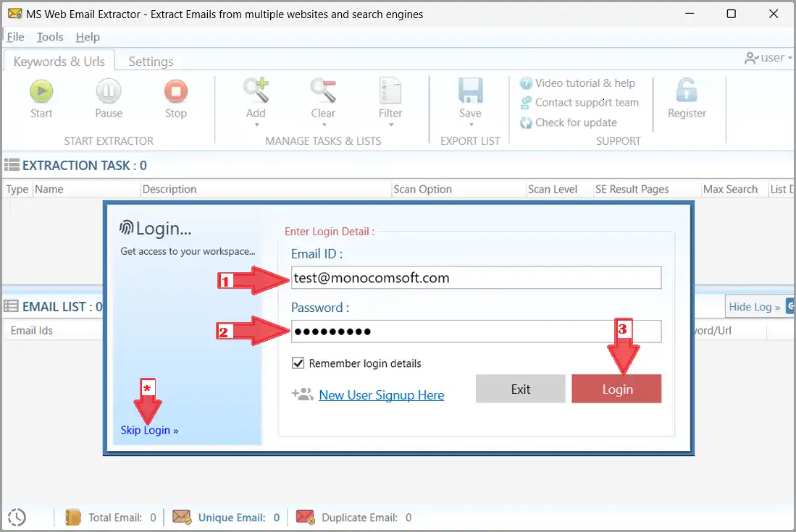Viewport: 796px width, 532px height.
Task: Click the Total Email book icon
Action: [73, 518]
